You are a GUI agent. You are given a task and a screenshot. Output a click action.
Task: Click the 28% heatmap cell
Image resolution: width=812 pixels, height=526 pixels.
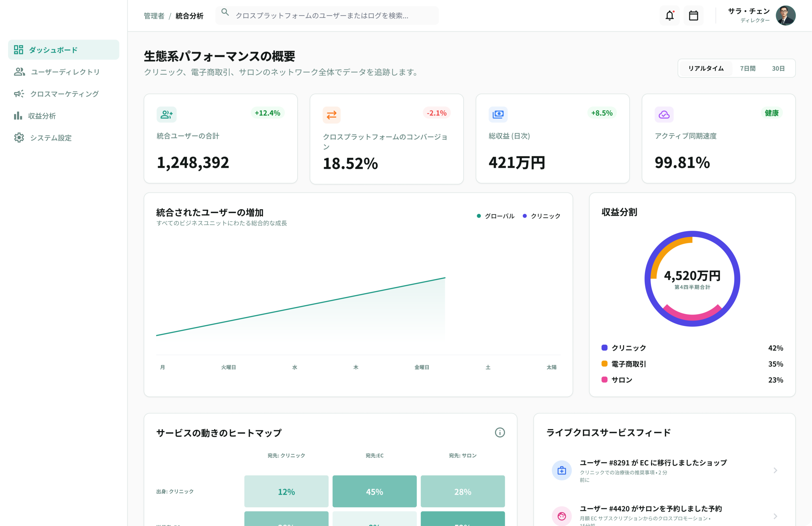[x=463, y=491]
